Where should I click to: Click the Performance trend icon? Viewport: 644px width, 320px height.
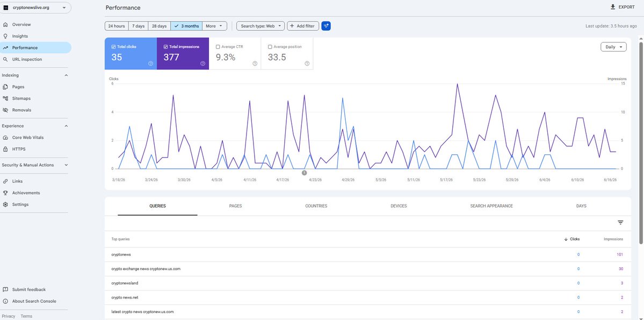(5, 48)
